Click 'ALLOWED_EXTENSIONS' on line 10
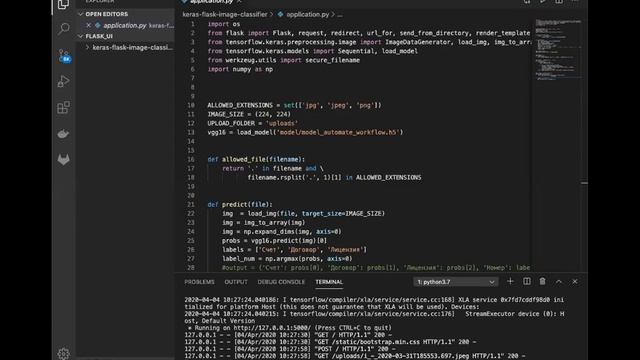Viewport: 640px width, 360px height. (240, 105)
